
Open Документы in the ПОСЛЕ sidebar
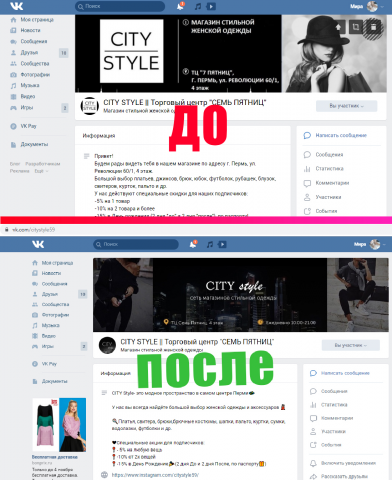(50, 381)
